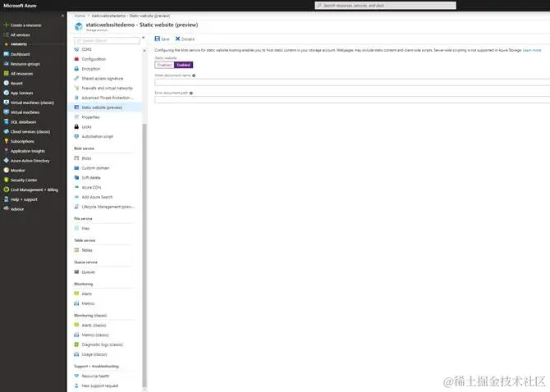The image size is (550, 392).
Task: Click the Error document path info icon
Action: click(191, 93)
